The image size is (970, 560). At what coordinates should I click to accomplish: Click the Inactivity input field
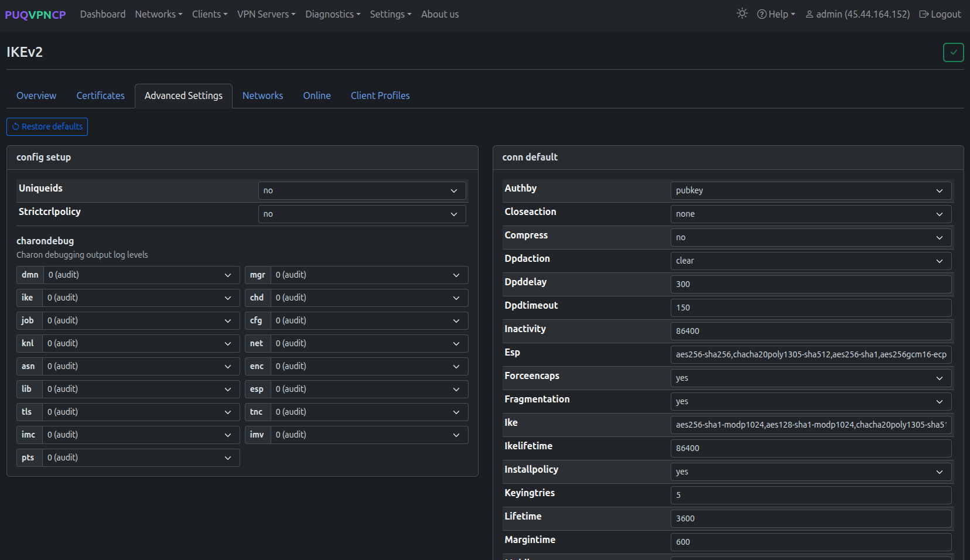coord(811,331)
